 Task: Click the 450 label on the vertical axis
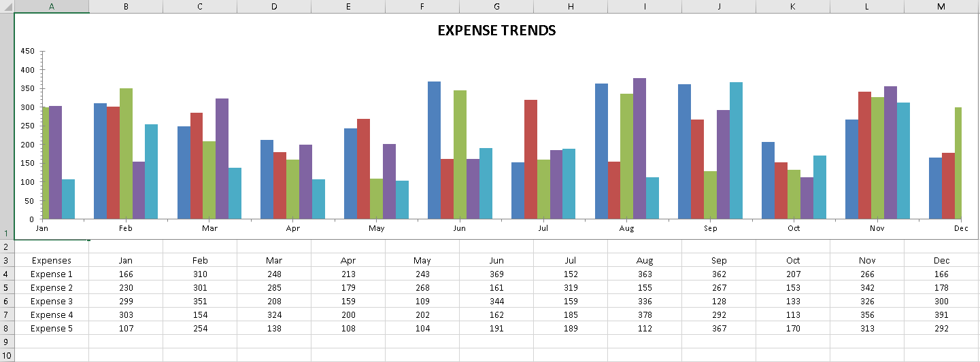coord(27,51)
